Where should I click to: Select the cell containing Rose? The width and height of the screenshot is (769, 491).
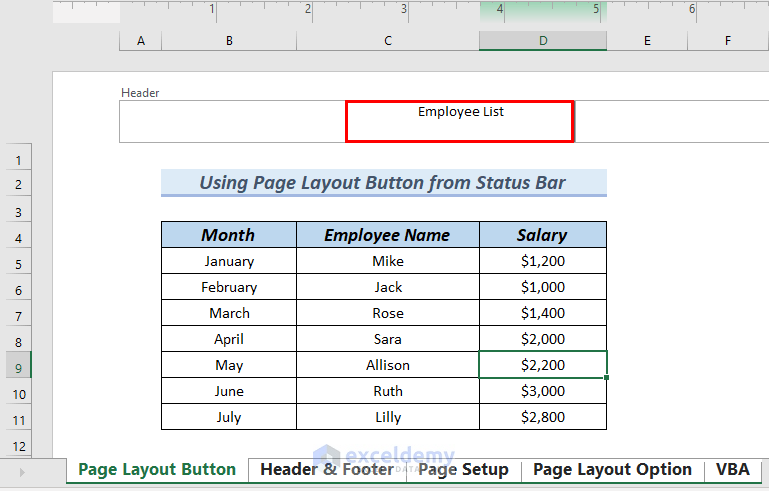click(x=388, y=312)
